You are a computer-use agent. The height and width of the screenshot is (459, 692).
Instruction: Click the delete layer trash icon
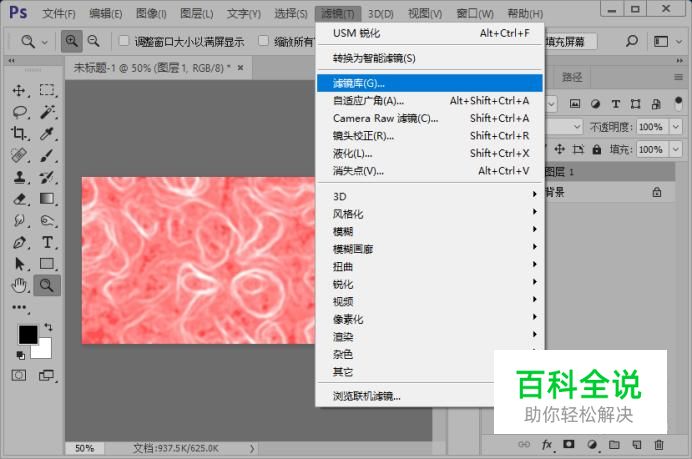658,444
